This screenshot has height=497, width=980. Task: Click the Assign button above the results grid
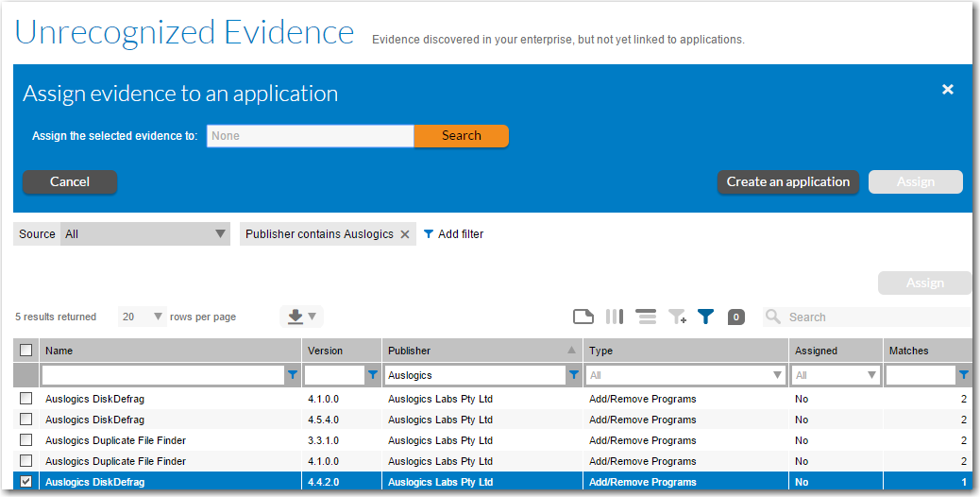[x=925, y=283]
